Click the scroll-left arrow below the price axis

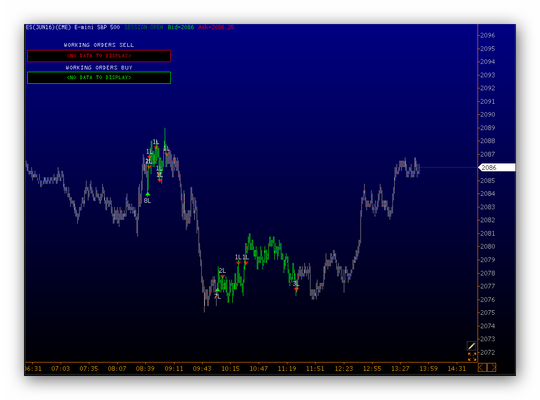(x=482, y=368)
